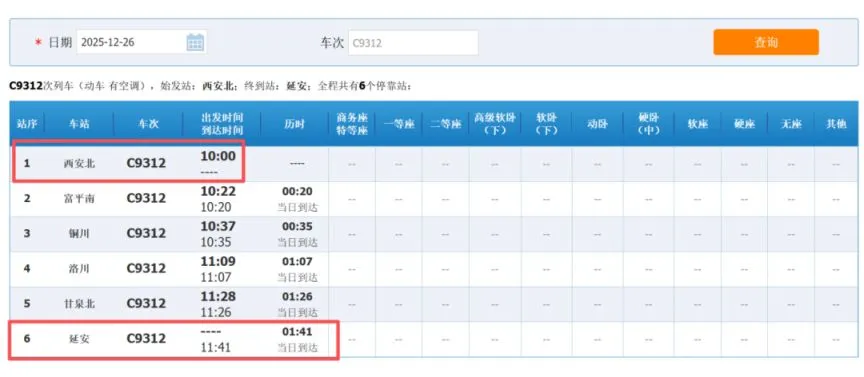Screen dimensions: 864x377
Task: Click duration 01:07 in 洛川 row
Action: (298, 261)
